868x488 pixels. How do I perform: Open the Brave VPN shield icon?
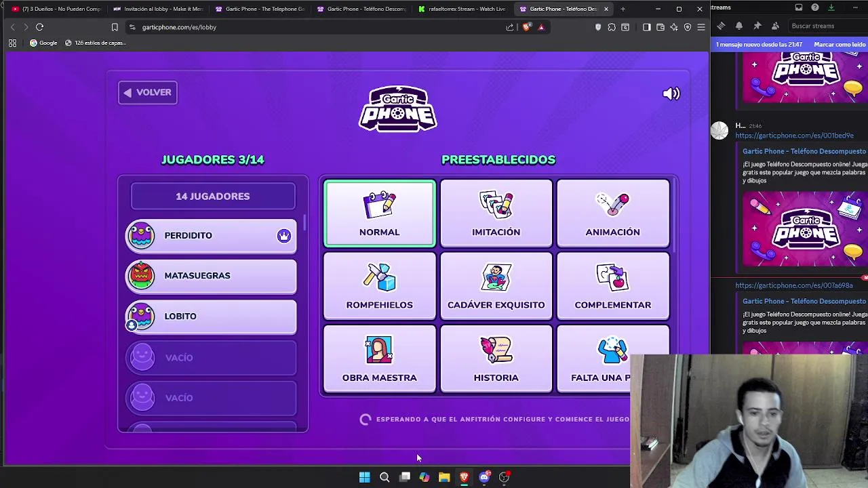pyautogui.click(x=688, y=27)
